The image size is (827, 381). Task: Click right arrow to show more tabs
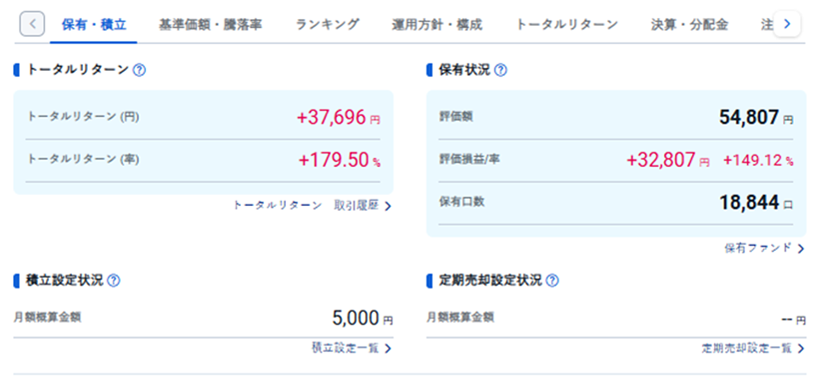point(787,24)
